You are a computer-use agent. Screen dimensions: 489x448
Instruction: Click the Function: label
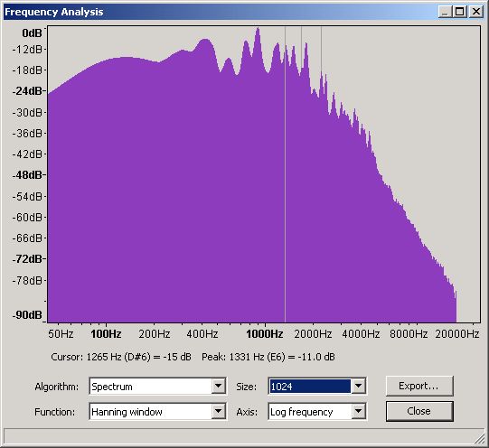click(x=55, y=412)
